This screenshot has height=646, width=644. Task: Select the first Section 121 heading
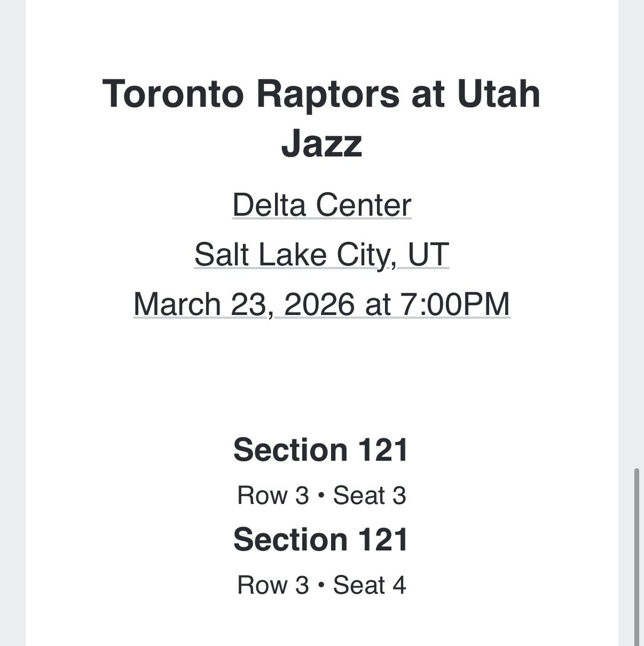point(321,450)
